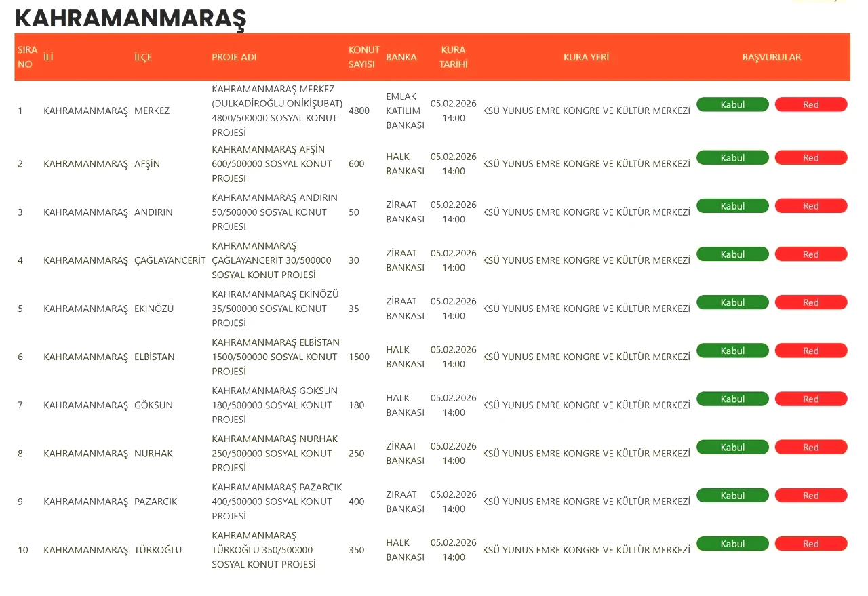Click the ELBİSTAN 1500/500000 project name
This screenshot has height=596, width=868.
coord(275,357)
